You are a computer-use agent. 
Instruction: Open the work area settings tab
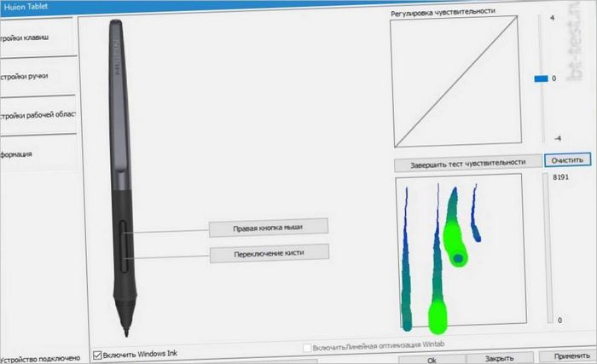(37, 114)
